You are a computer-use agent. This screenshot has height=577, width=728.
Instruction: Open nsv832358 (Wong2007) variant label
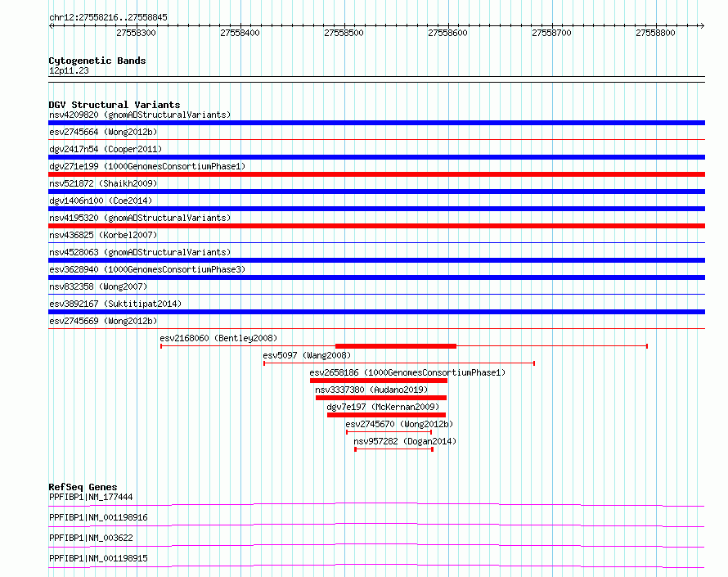98,286
